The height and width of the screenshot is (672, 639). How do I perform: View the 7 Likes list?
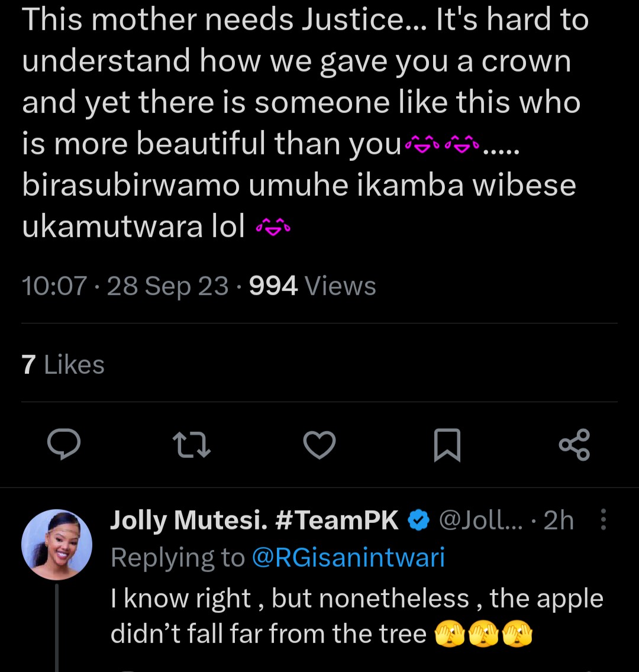click(63, 364)
